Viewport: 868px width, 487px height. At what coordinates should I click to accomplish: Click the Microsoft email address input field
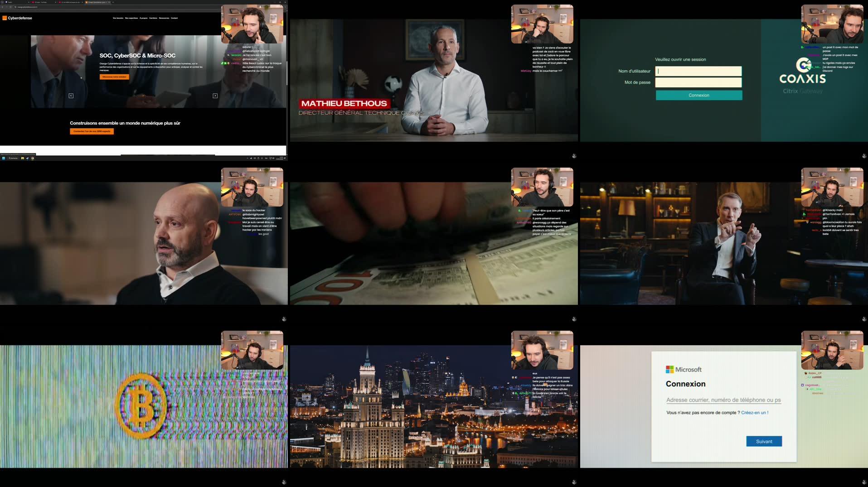click(x=723, y=400)
